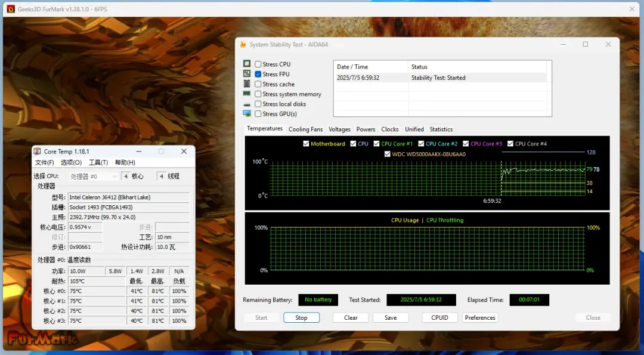Image resolution: width=644 pixels, height=355 pixels.
Task: View the Clocks tab
Action: tap(390, 129)
